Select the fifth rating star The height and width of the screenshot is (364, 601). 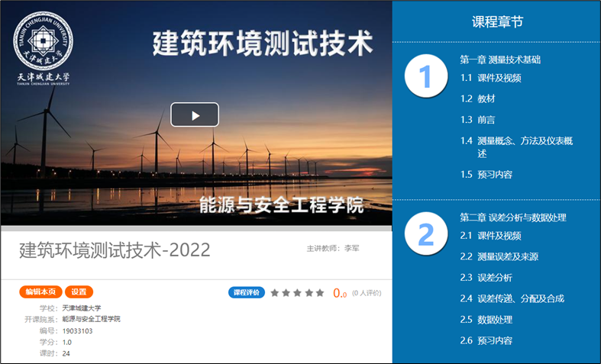(x=320, y=293)
